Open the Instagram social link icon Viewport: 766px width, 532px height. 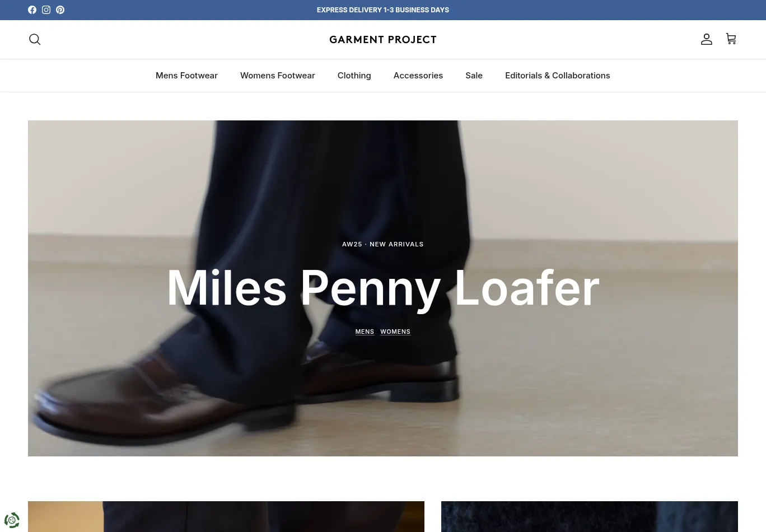tap(46, 10)
